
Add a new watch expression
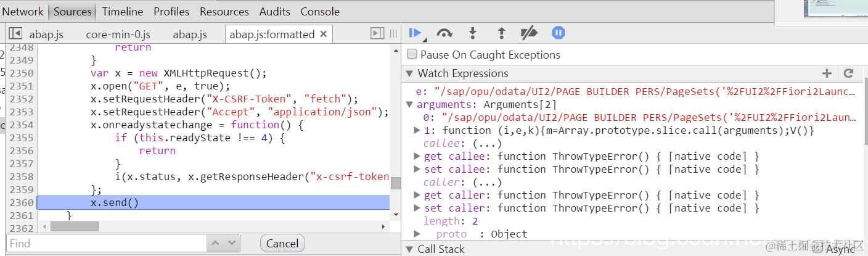(827, 73)
